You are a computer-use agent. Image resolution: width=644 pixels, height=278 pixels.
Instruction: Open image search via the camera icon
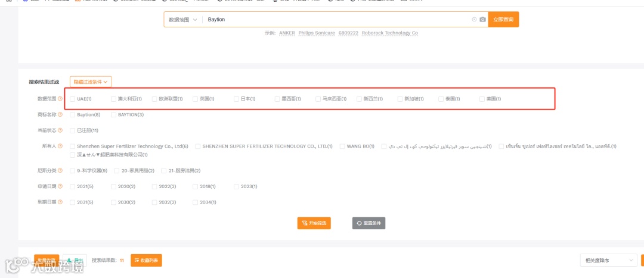point(482,19)
